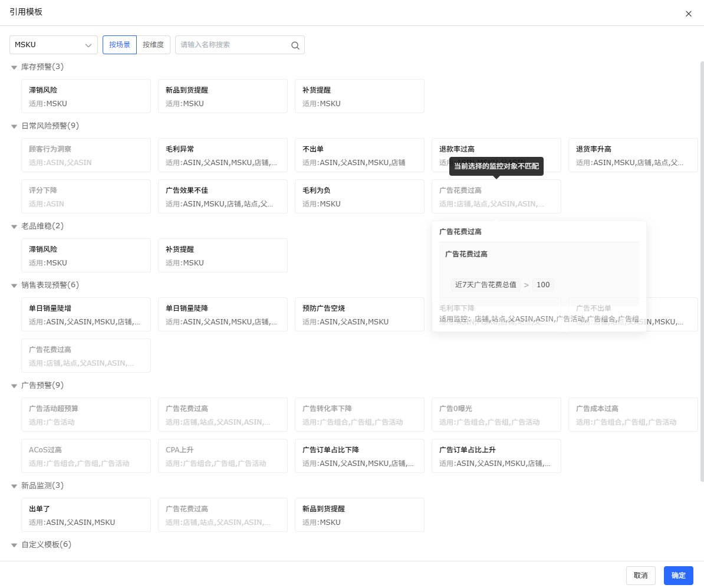Collapse the 广告预警(9) section

[x=14, y=385]
